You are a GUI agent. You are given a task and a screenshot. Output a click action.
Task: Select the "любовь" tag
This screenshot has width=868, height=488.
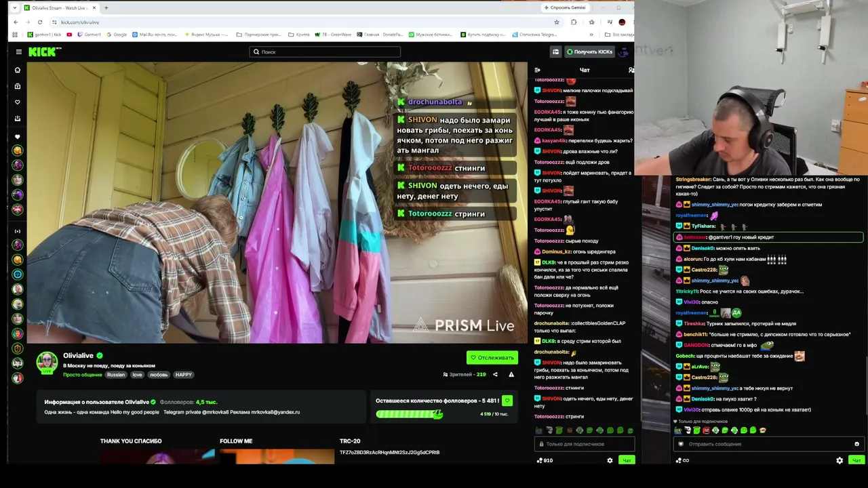(x=159, y=375)
